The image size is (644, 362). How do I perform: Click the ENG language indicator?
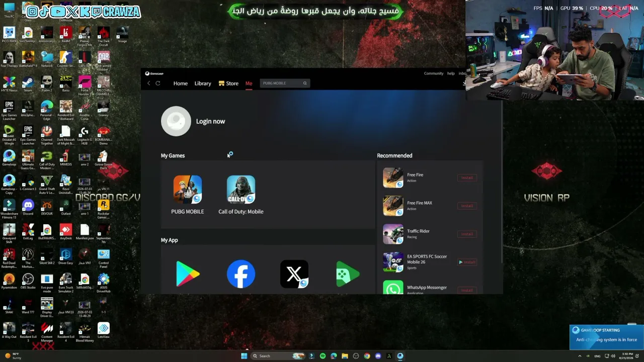tap(597, 356)
